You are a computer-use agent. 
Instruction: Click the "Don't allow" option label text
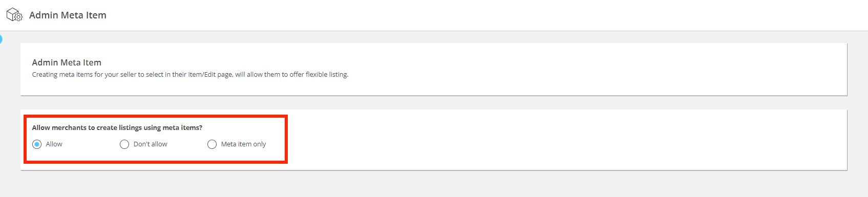coord(150,144)
